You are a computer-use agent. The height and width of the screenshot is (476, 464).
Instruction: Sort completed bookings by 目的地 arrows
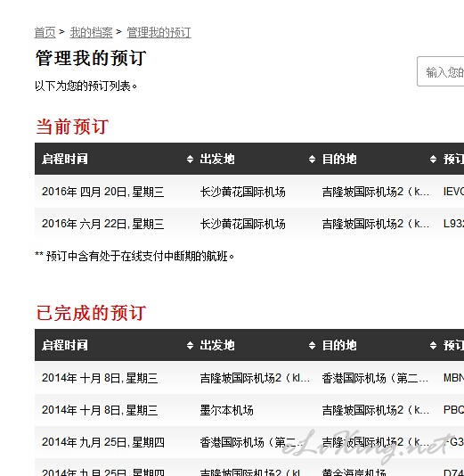point(433,345)
